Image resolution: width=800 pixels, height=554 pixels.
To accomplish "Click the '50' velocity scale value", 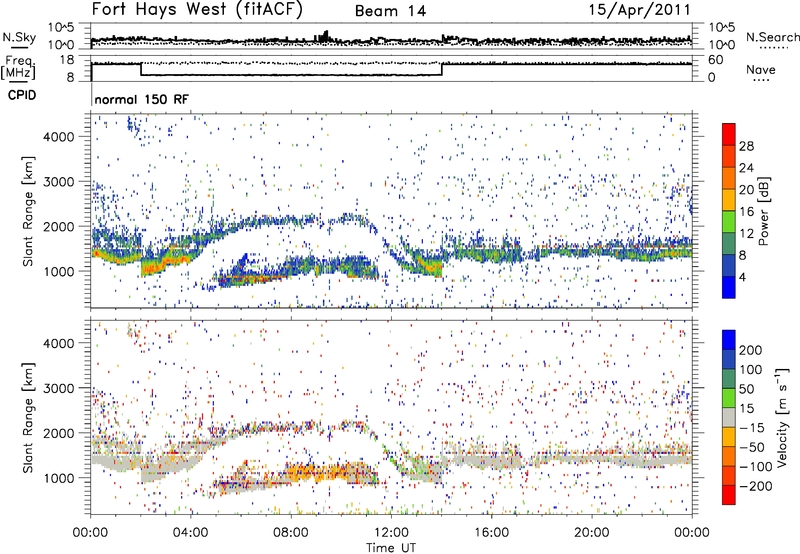I will coord(746,389).
